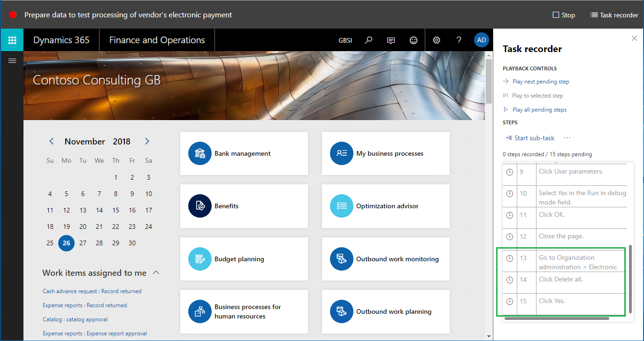
Task: Click the 2018 year label
Action: tap(122, 142)
